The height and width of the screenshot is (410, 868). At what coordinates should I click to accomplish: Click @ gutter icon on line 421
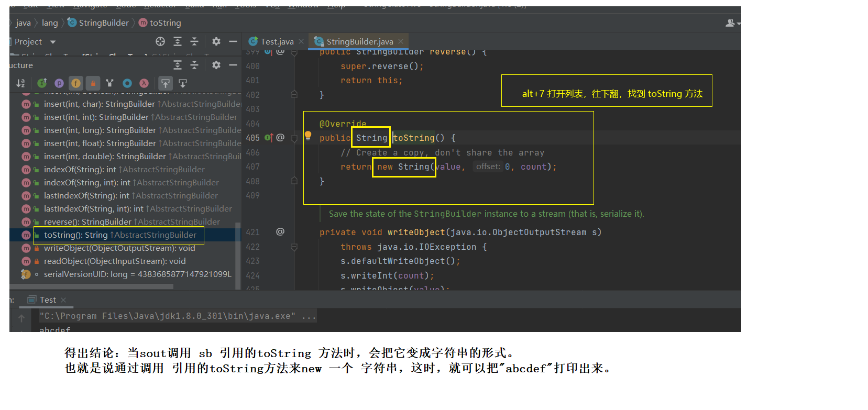280,231
